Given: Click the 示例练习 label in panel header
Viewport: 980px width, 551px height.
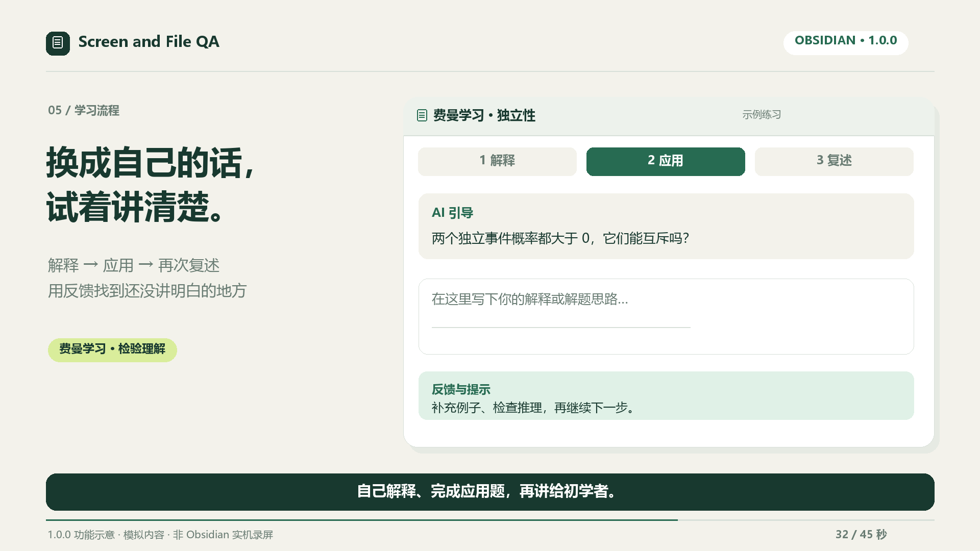Looking at the screenshot, I should (762, 115).
